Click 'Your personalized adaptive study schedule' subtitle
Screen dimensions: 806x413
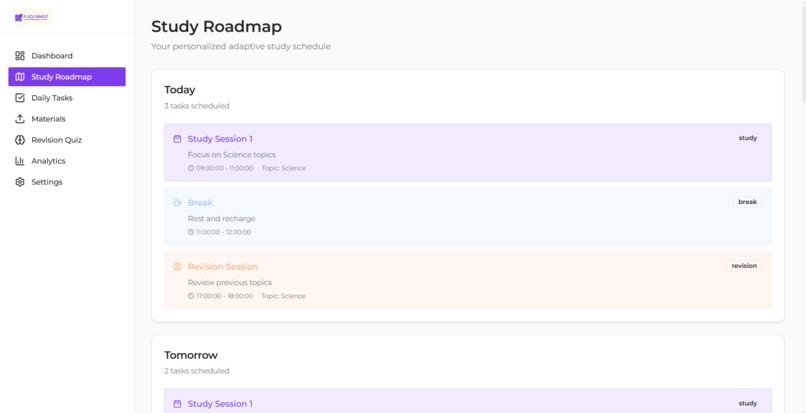[241, 46]
